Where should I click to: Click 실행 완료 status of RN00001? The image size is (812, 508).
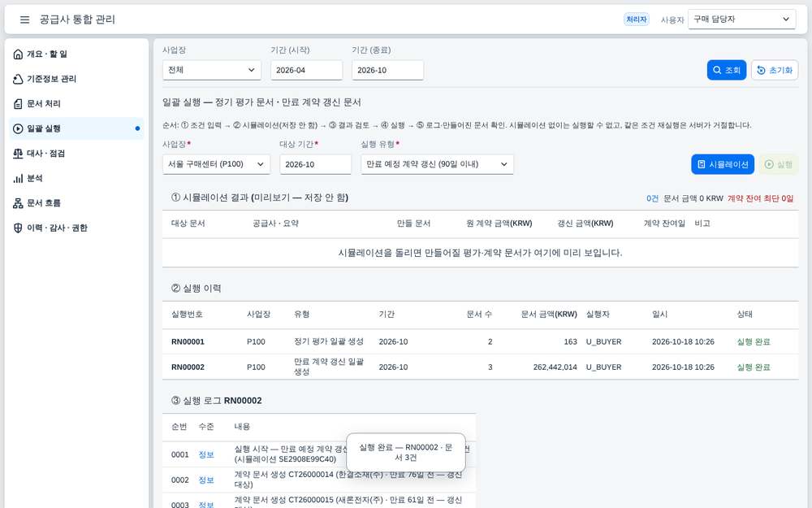pos(754,341)
